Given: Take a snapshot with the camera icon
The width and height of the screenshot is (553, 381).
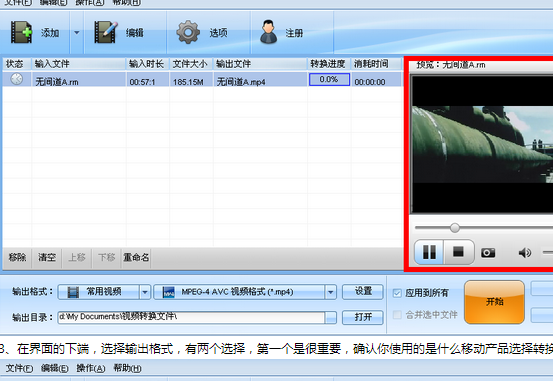Looking at the screenshot, I should click(488, 253).
